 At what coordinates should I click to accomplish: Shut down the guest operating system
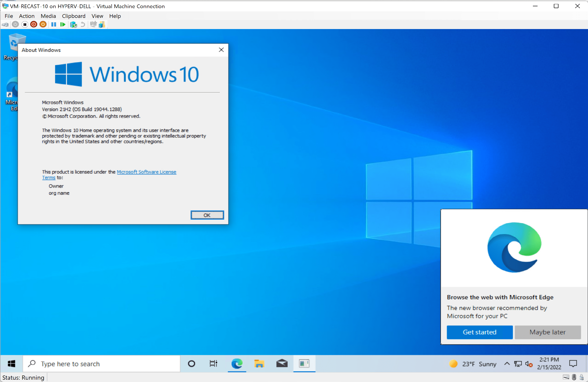tap(34, 24)
